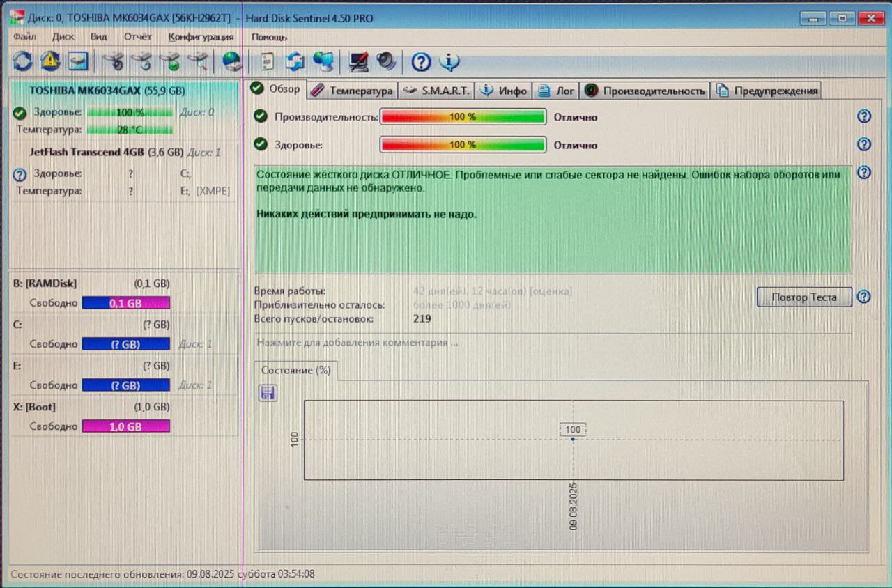Click the B: [RAMDisk] 0,1 GB free bar
This screenshot has height=588, width=892.
[126, 303]
